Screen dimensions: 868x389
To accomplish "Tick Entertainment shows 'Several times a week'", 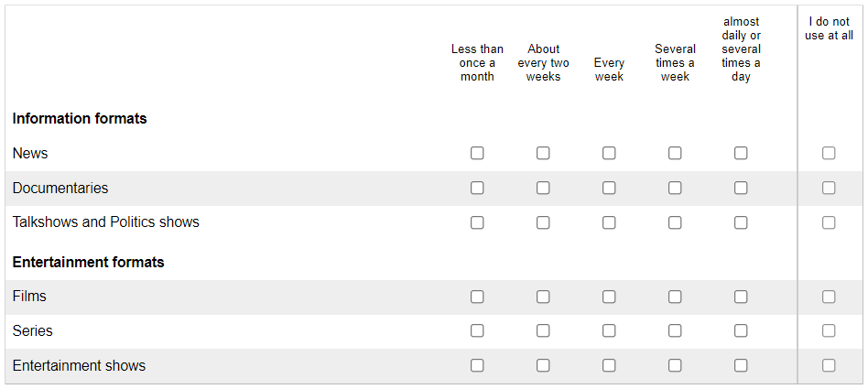I will tap(674, 365).
